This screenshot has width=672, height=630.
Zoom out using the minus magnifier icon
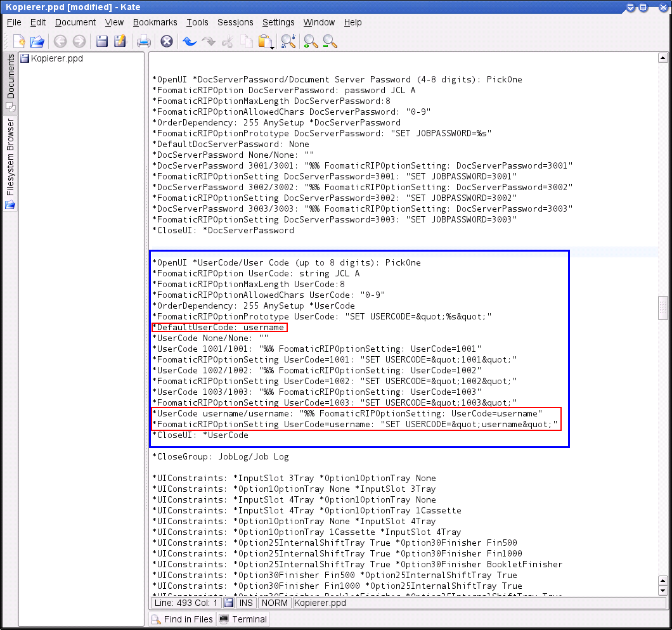pyautogui.click(x=330, y=42)
